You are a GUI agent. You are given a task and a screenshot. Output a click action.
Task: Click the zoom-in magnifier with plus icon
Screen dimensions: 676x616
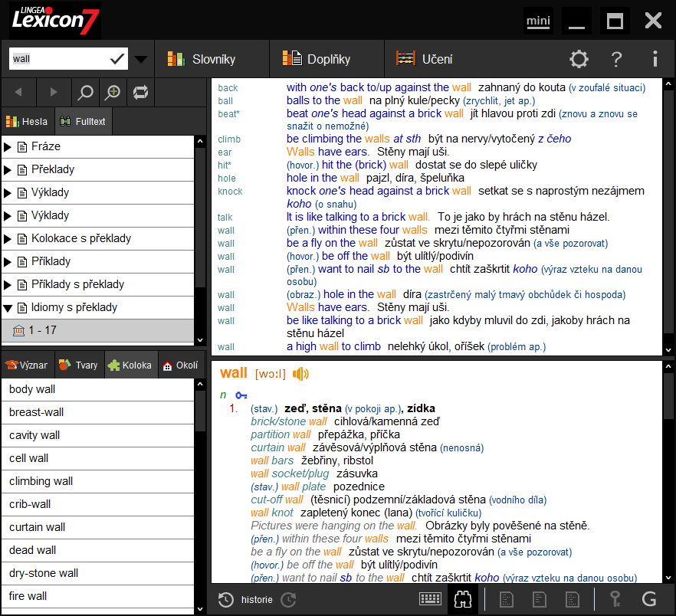(x=113, y=92)
